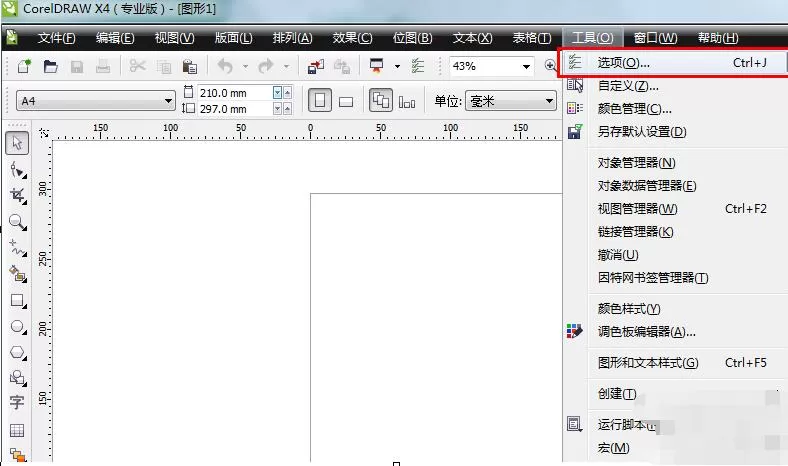Select the Text tool (字)
This screenshot has width=788, height=466.
coord(17,402)
